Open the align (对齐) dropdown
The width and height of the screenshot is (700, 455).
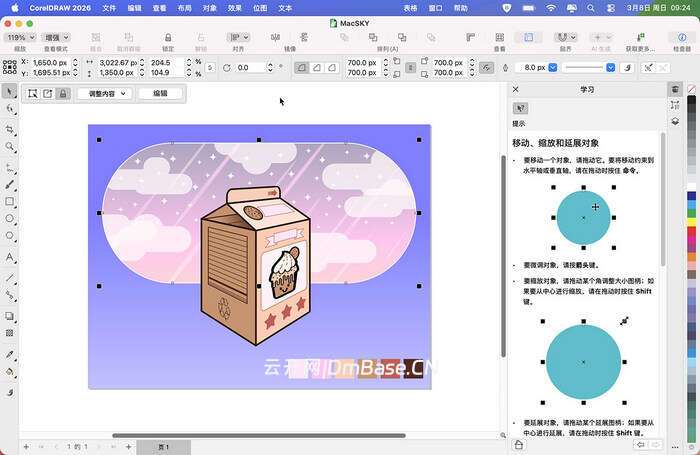(x=238, y=38)
